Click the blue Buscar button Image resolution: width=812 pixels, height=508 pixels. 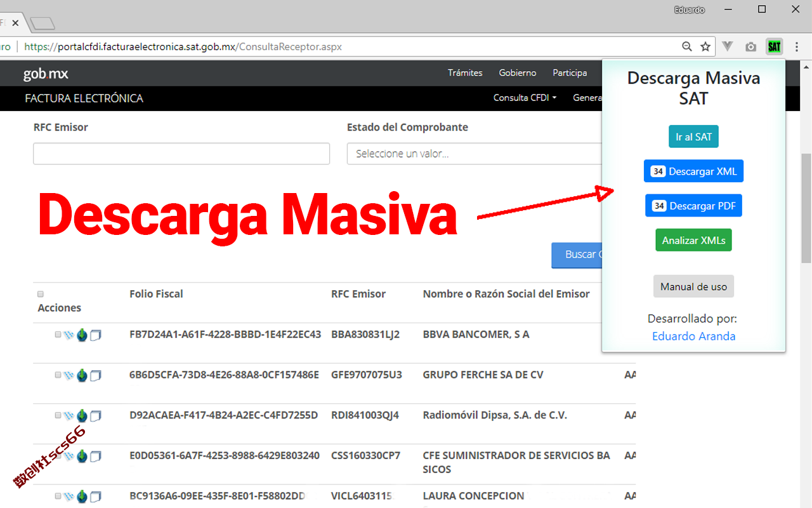click(577, 255)
